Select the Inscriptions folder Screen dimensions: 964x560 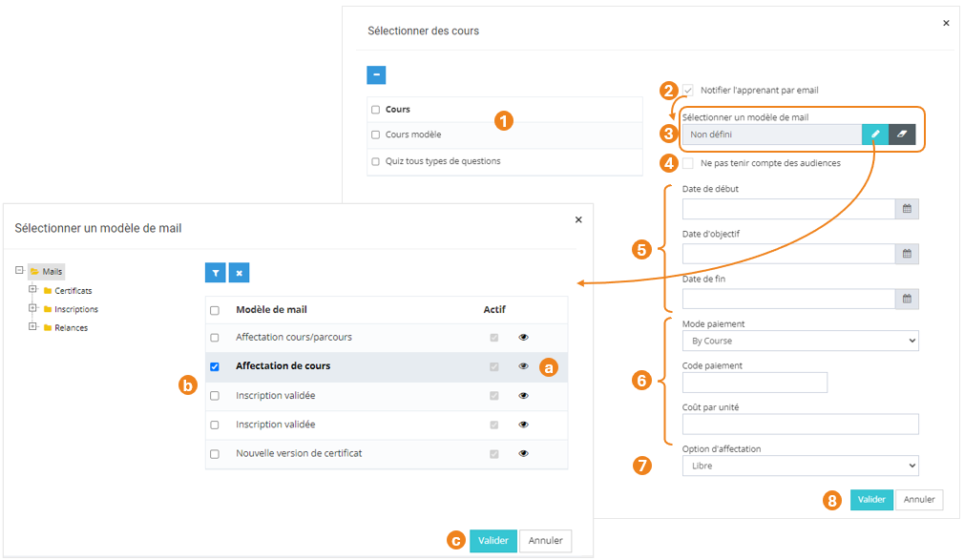(x=75, y=309)
